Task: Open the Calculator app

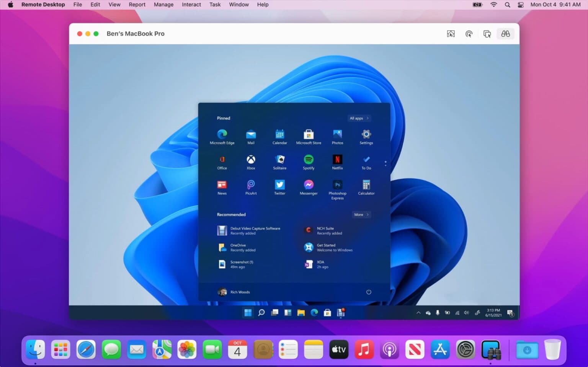Action: [366, 185]
